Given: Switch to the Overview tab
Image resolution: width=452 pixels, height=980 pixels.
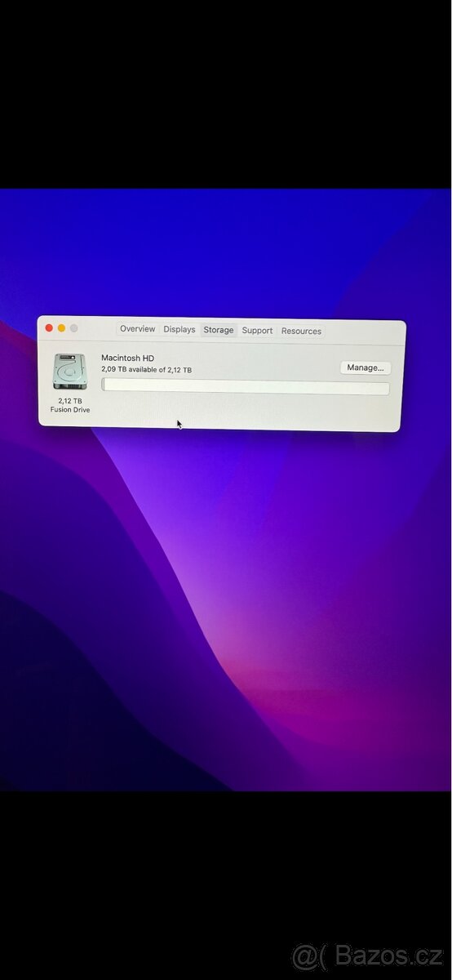Looking at the screenshot, I should tap(137, 329).
